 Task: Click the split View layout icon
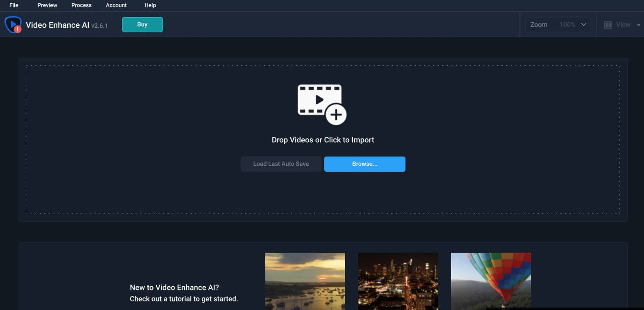(608, 25)
